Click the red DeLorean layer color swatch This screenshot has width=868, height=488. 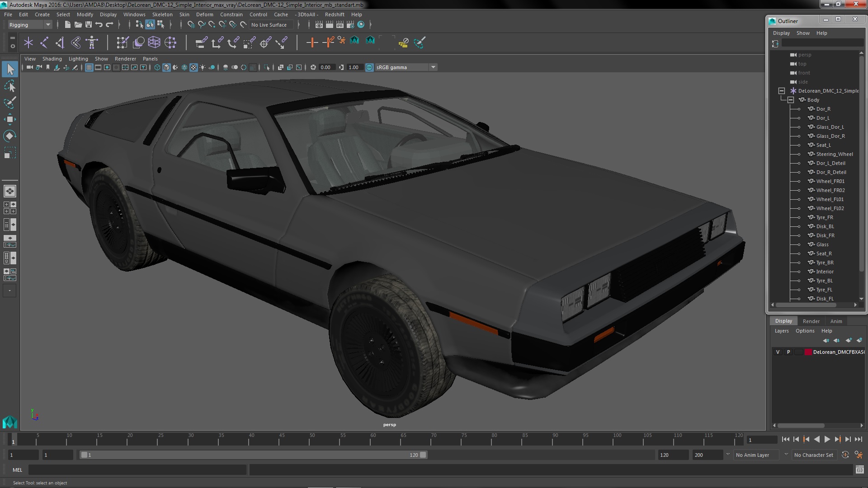(x=808, y=352)
